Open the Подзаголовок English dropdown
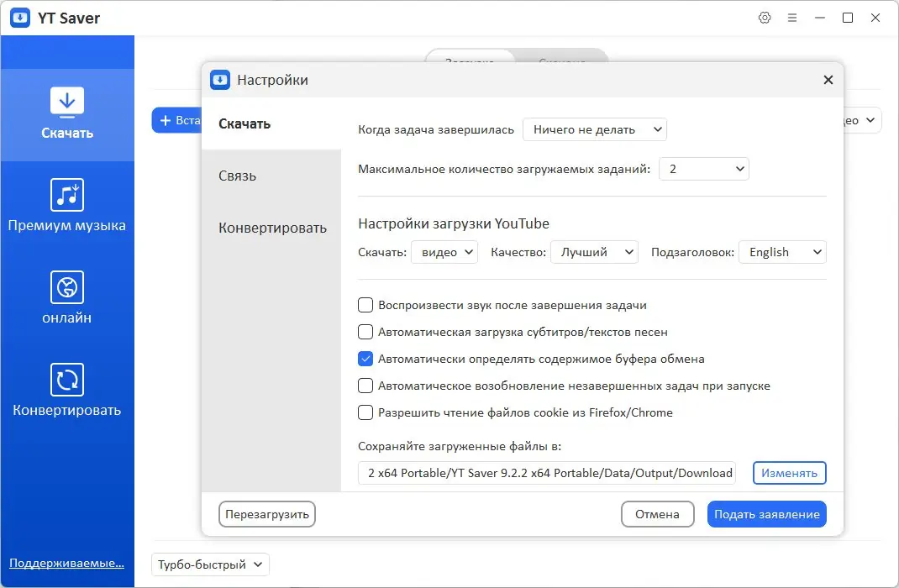The width and height of the screenshot is (899, 588). [x=781, y=252]
